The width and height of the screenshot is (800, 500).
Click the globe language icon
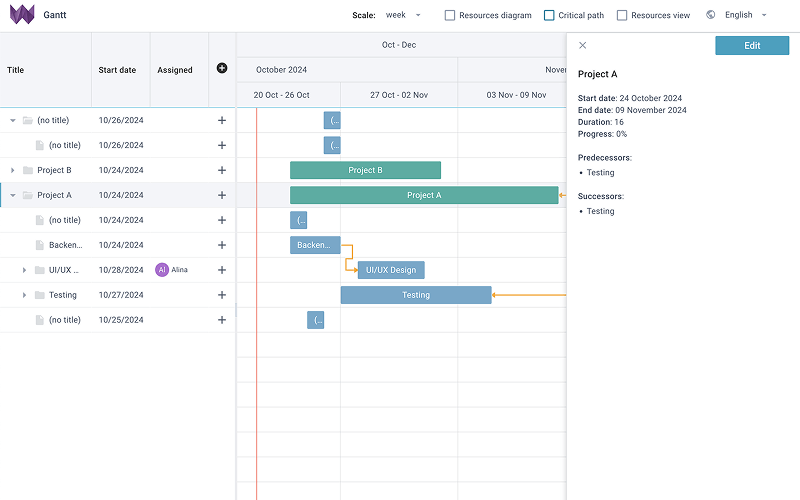(710, 15)
